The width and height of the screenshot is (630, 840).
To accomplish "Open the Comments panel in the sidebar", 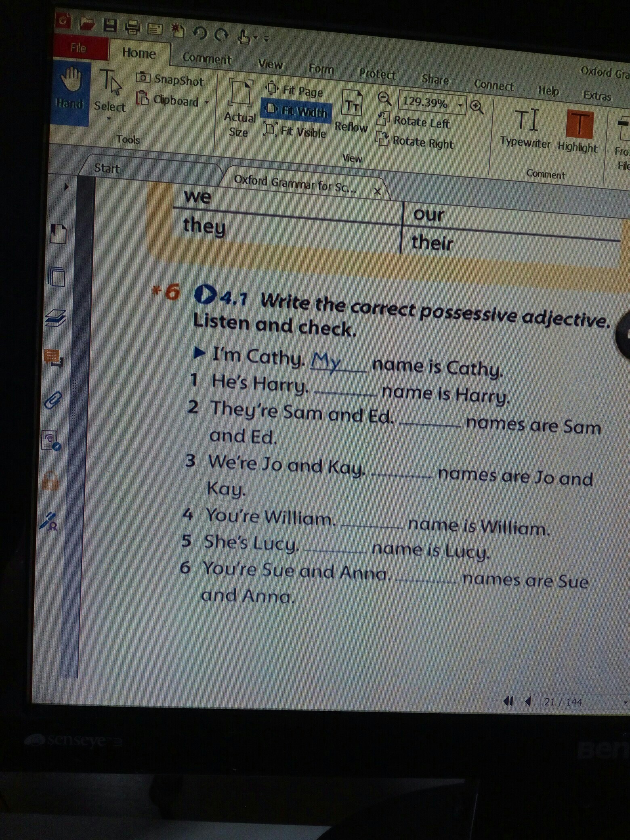I will [x=53, y=359].
